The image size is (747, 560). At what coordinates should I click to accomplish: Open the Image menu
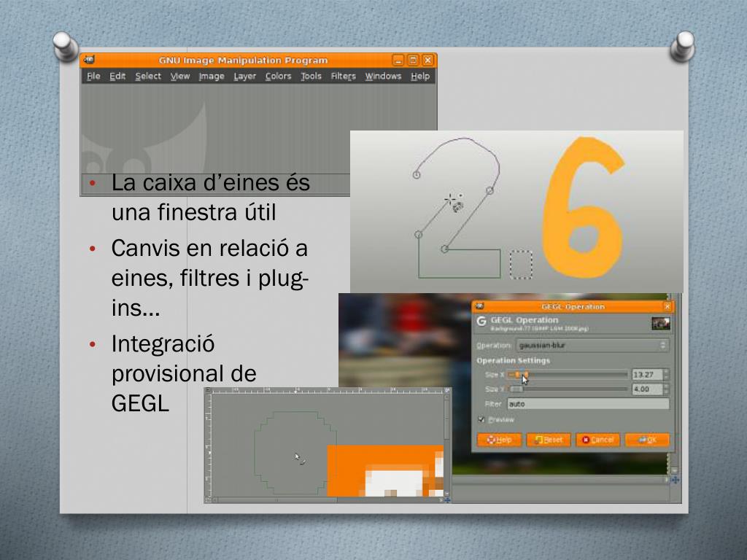click(x=212, y=76)
